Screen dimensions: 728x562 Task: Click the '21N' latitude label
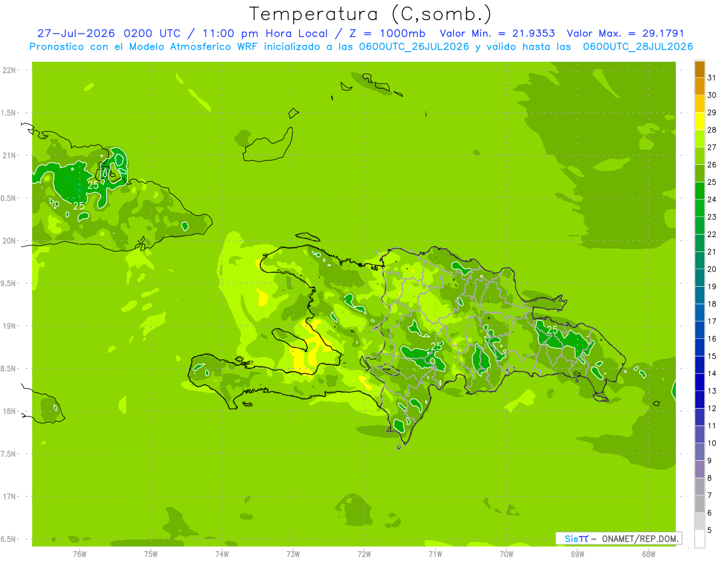[x=9, y=155]
